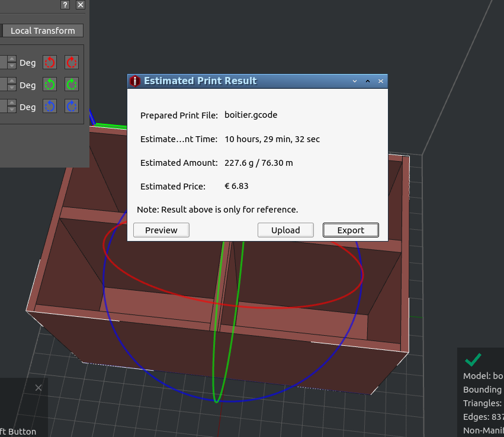Screen dimensions: 504x437
Task: Dismiss the hint box with the X
Action: pos(38,388)
